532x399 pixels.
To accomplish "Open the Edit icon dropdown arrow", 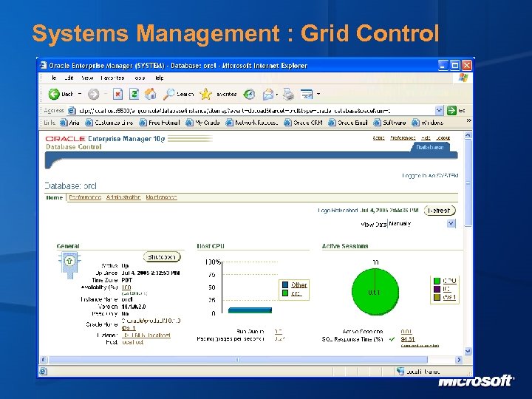I will point(318,94).
